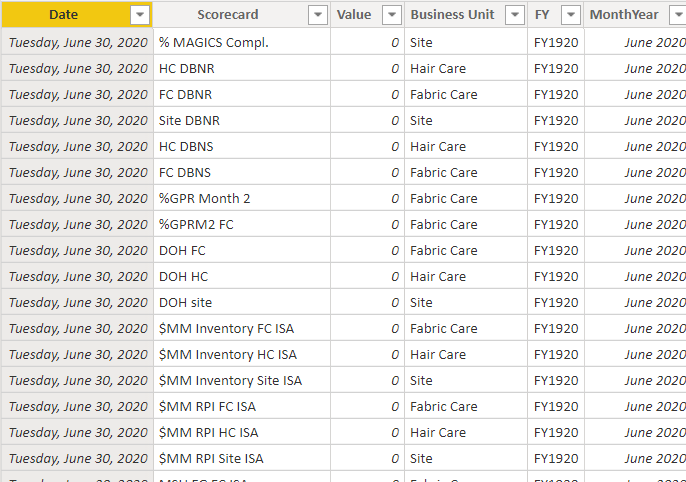686x482 pixels.
Task: Click the Date cell in the $MM RPI Site ISA row
Action: (77, 459)
